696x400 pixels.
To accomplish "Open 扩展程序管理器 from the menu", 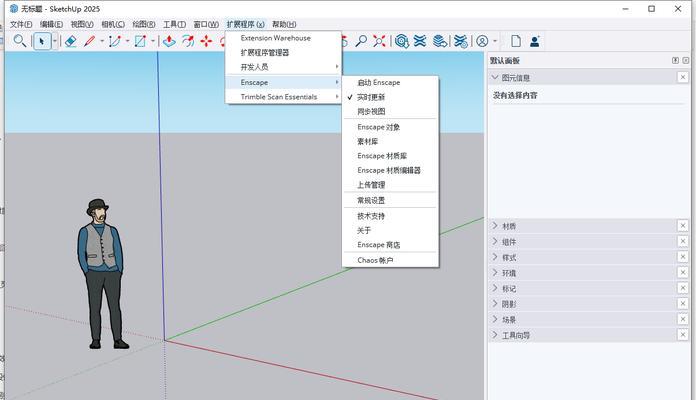I will pyautogui.click(x=283, y=52).
